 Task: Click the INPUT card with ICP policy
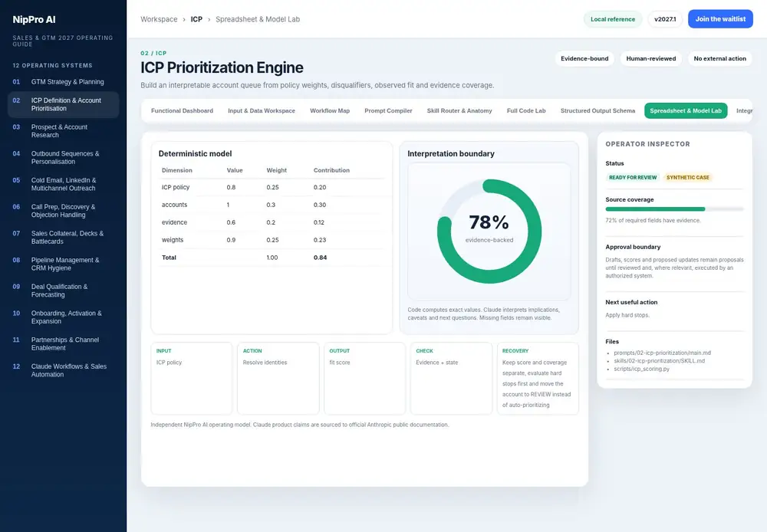click(191, 379)
